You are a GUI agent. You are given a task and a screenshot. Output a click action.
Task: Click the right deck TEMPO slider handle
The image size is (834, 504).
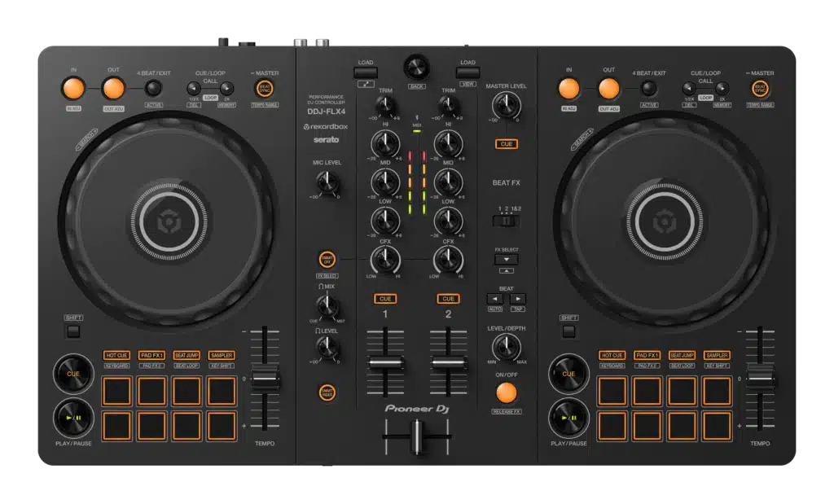pyautogui.click(x=760, y=378)
